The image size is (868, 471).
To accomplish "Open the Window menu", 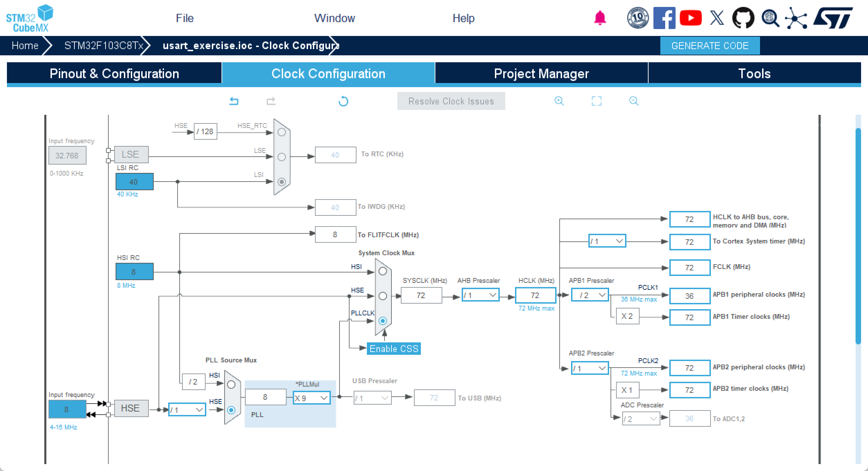I will coord(334,18).
